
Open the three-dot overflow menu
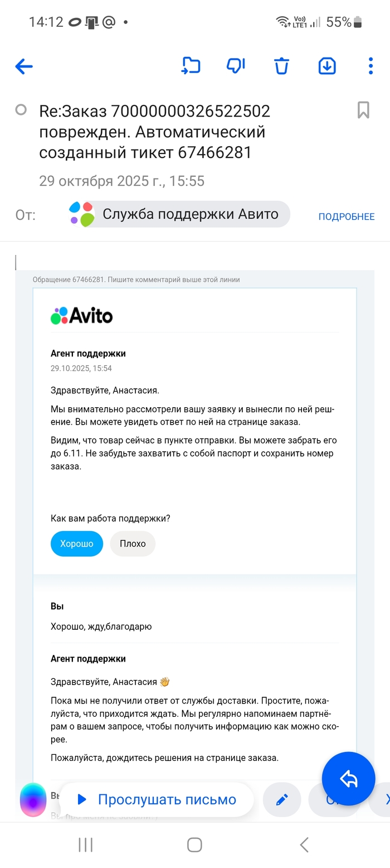(x=370, y=66)
